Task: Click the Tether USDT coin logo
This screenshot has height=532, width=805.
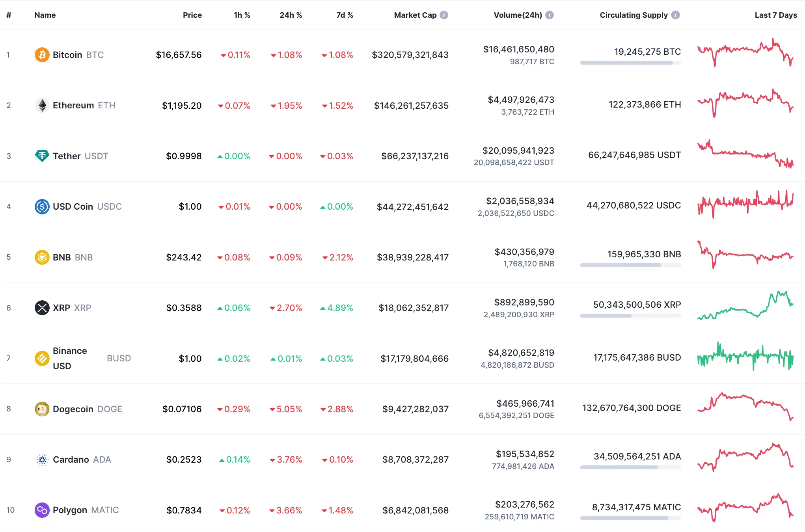Action: click(x=41, y=156)
